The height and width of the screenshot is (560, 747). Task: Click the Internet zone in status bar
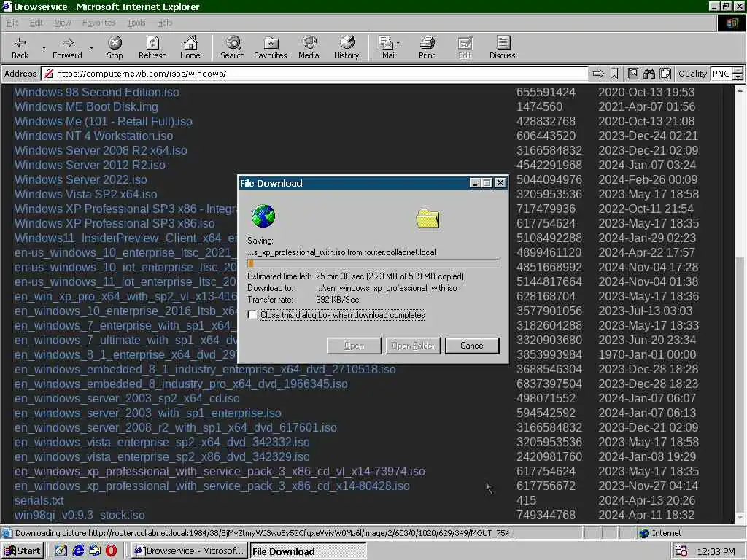[661, 533]
